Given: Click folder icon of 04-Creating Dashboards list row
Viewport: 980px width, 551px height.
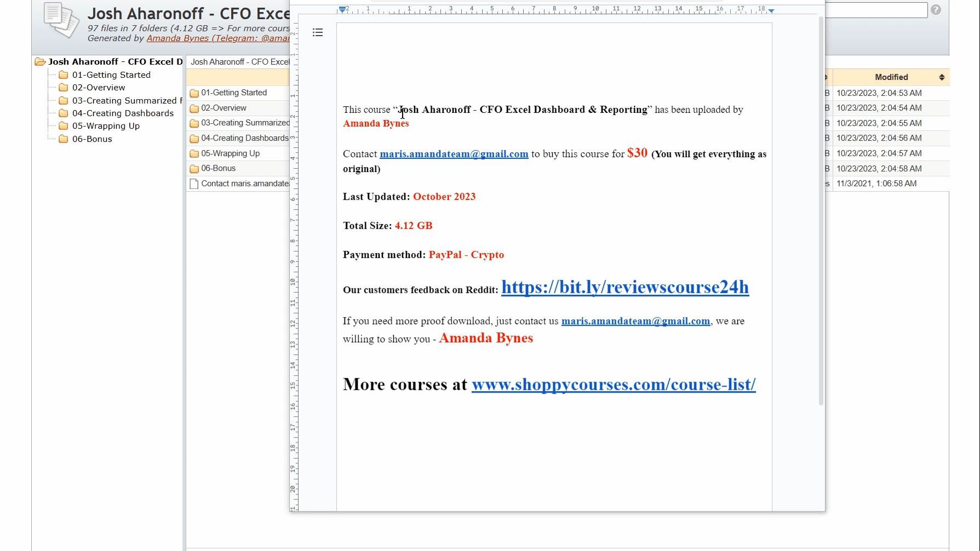Looking at the screenshot, I should click(x=194, y=139).
